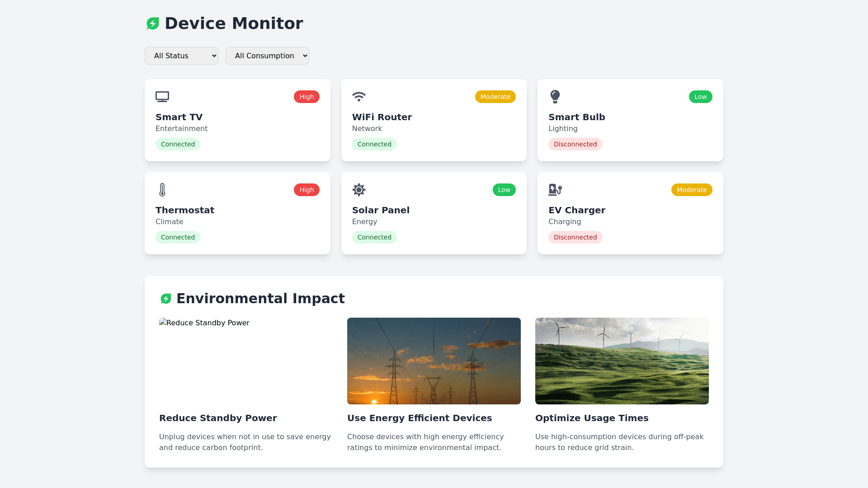The image size is (868, 488).
Task: Click the broken Reduce Standby Power image
Action: pyautogui.click(x=204, y=323)
